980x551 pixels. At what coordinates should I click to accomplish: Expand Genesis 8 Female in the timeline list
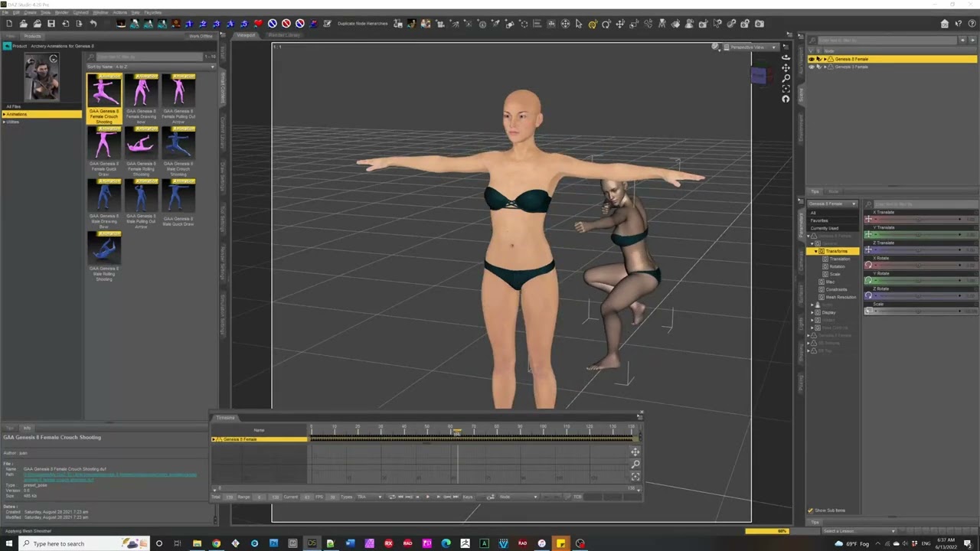pyautogui.click(x=214, y=439)
